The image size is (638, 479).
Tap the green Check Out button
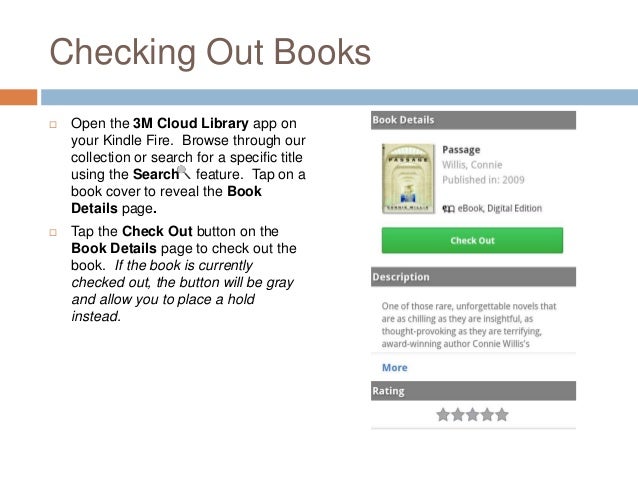point(472,240)
